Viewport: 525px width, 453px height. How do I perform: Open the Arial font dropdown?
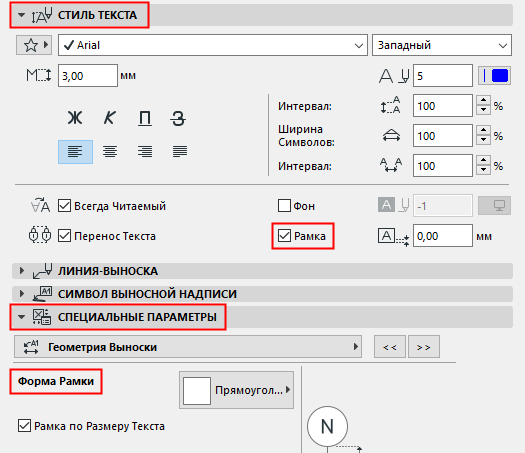[x=213, y=45]
